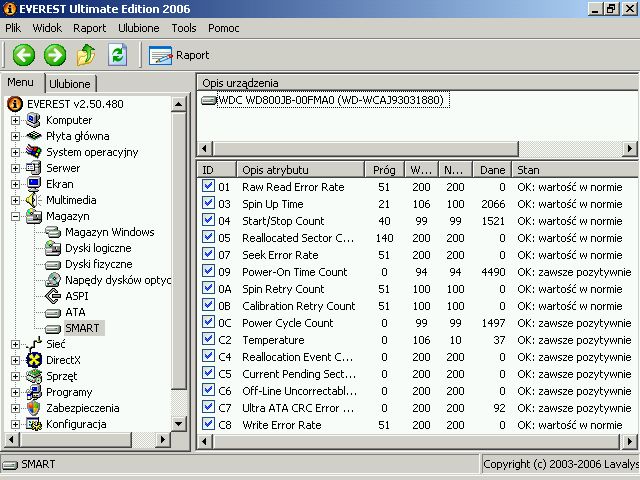Click the Up level toolbar icon
The width and height of the screenshot is (640, 480).
point(86,55)
